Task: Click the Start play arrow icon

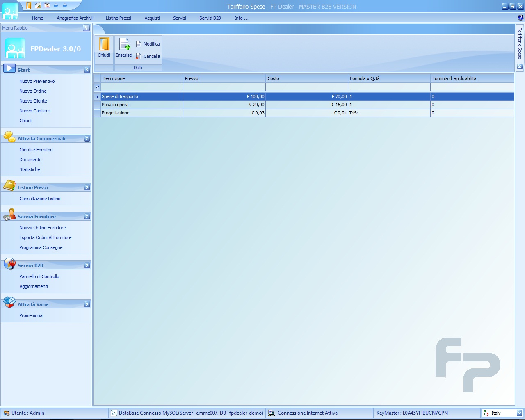Action: [9, 68]
